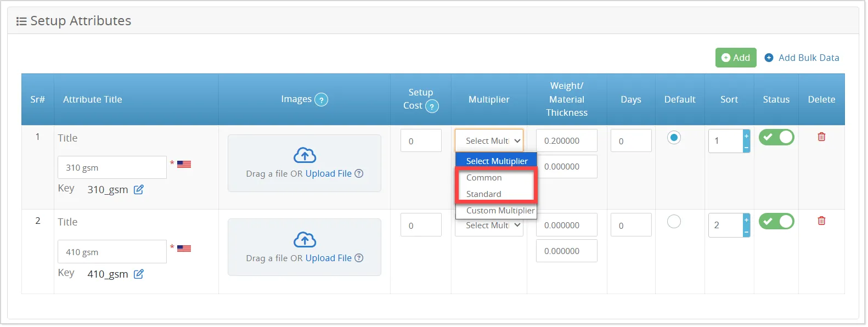Increase sort value for 410 gsm row
868x327 pixels.
click(x=746, y=219)
